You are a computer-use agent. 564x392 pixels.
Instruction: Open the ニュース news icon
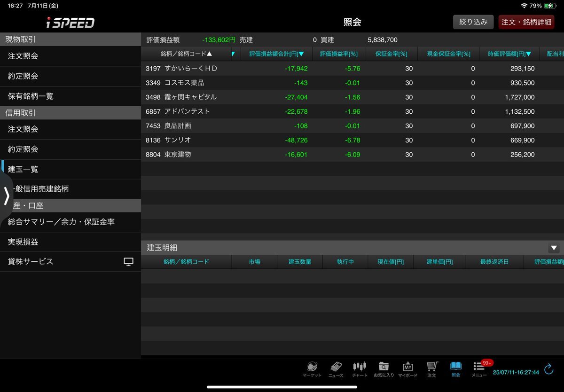click(x=336, y=369)
